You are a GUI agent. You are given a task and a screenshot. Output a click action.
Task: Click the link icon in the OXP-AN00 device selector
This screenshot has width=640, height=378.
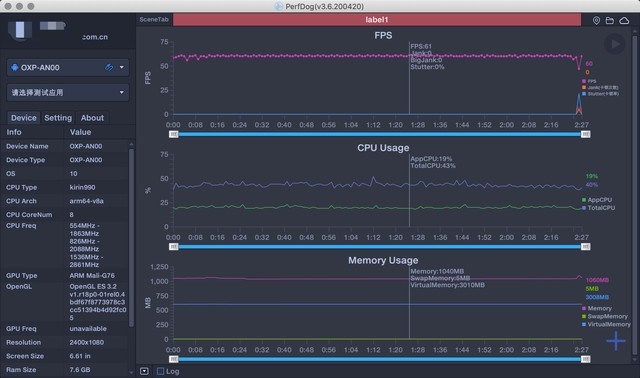(x=109, y=67)
